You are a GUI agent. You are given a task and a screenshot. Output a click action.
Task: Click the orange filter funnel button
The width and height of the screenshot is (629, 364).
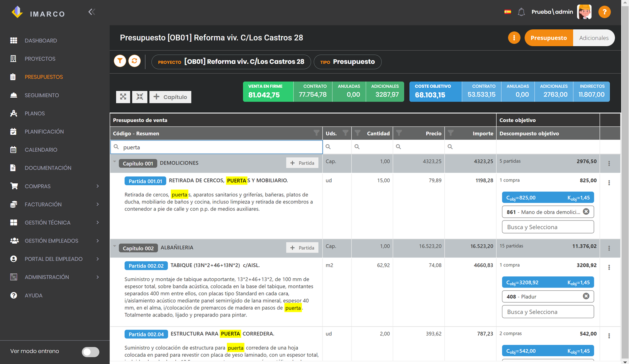[x=120, y=61]
